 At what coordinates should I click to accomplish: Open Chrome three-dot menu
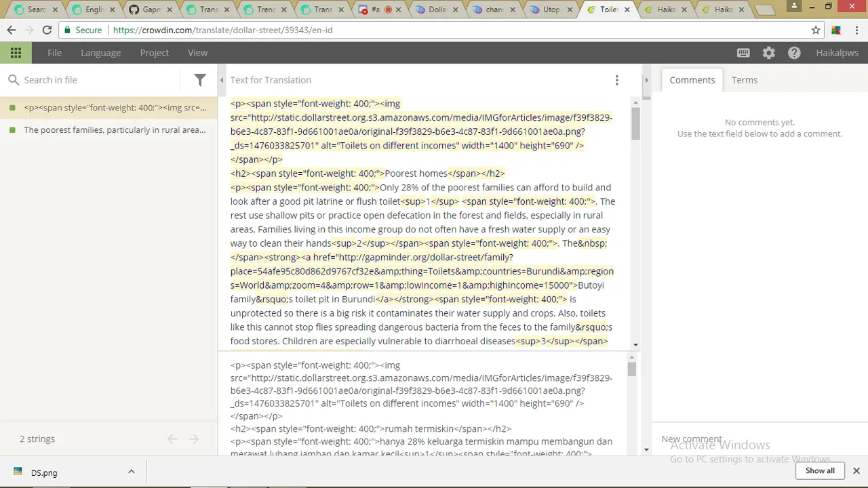(x=856, y=30)
